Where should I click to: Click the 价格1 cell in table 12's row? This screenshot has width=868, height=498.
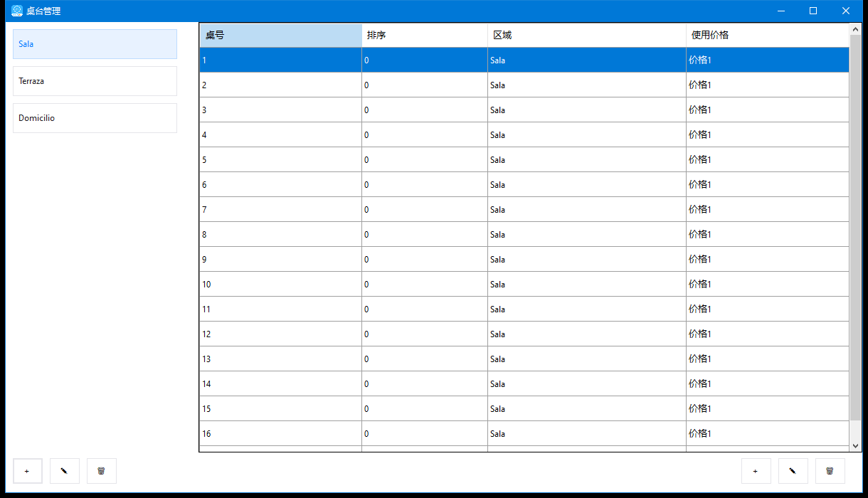click(x=768, y=334)
